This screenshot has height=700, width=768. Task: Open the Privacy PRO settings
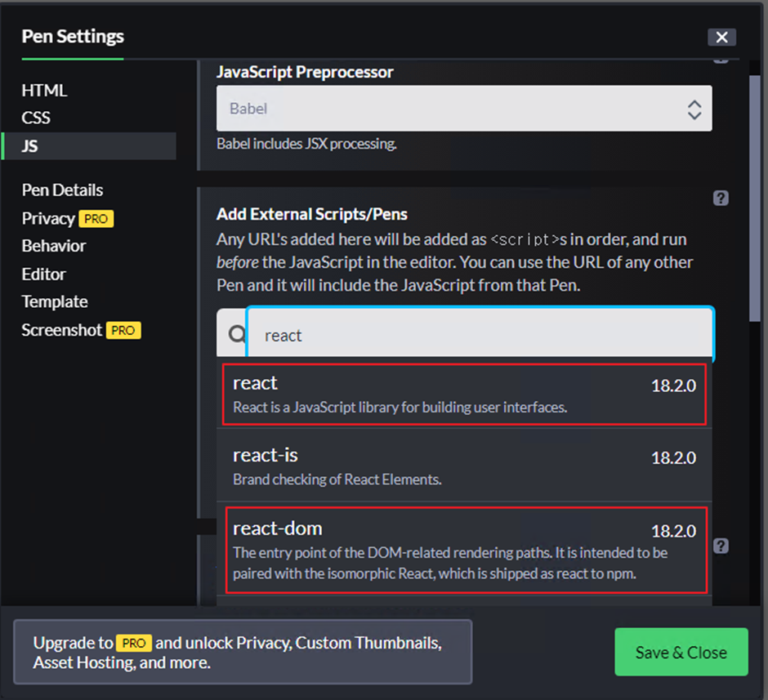[x=68, y=218]
